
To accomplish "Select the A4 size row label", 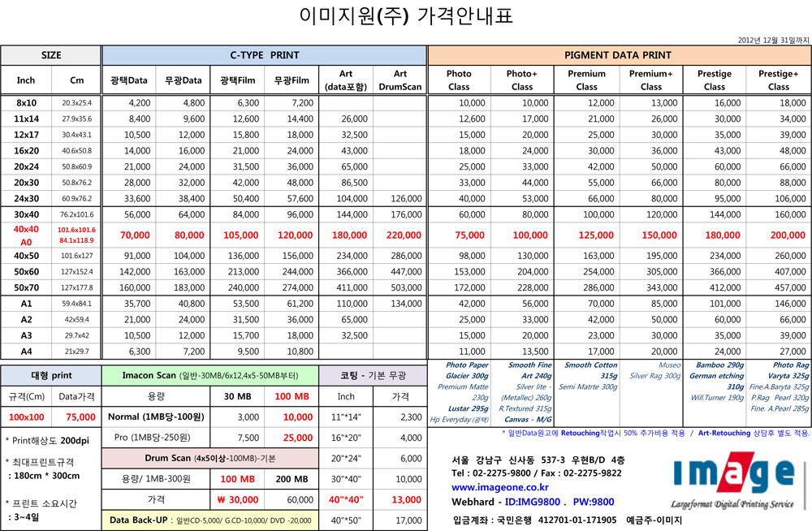I will [26, 352].
